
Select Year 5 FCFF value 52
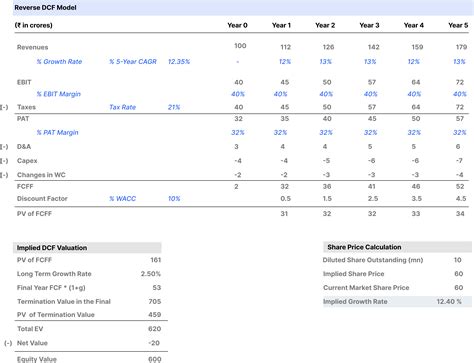pos(460,187)
